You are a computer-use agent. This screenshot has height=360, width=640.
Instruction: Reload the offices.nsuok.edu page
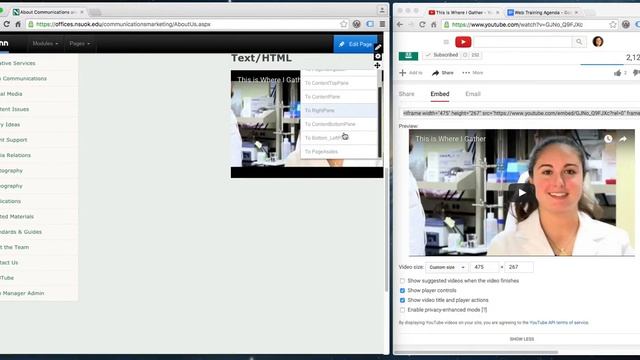(7, 24)
